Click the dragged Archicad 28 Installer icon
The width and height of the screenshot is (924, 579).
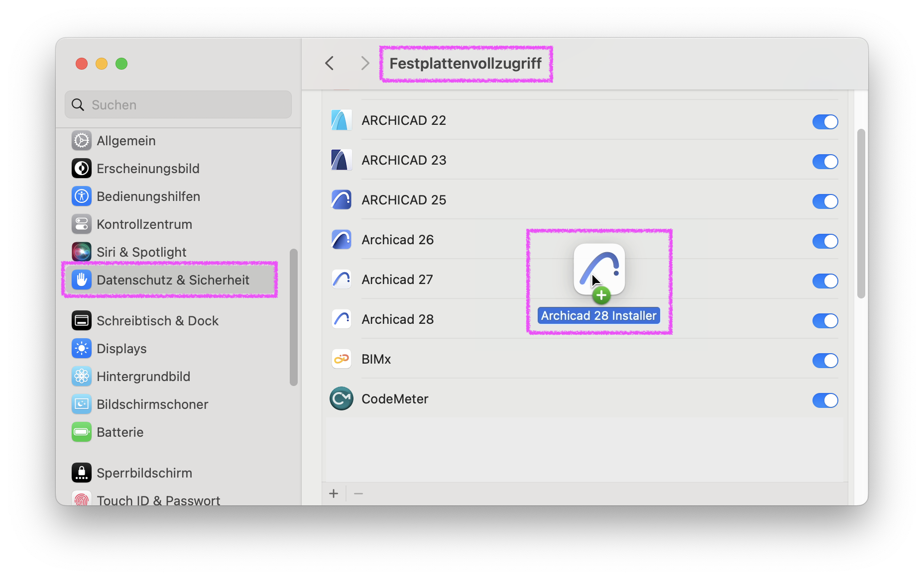coord(599,270)
